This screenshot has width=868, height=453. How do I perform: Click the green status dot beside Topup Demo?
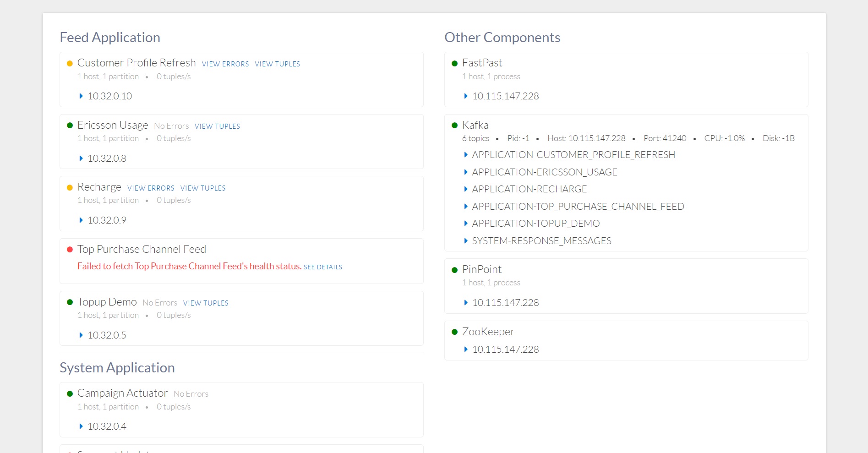click(x=70, y=302)
